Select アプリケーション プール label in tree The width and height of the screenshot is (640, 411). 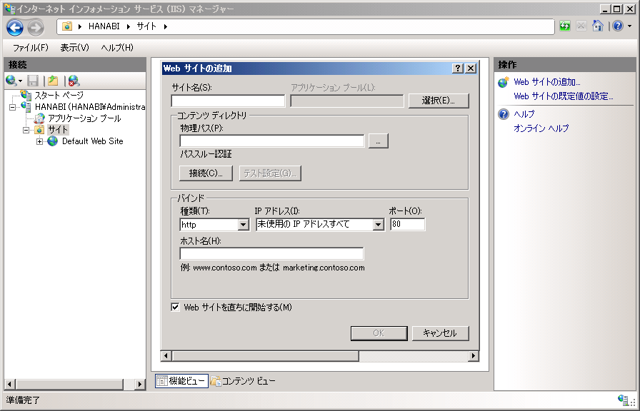coord(84,118)
